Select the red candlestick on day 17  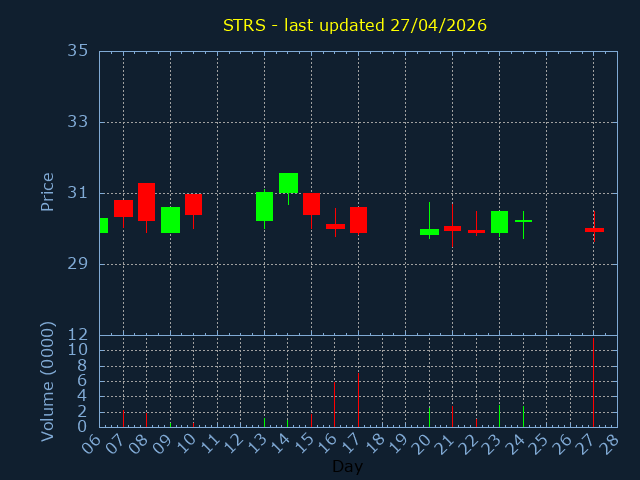click(358, 220)
